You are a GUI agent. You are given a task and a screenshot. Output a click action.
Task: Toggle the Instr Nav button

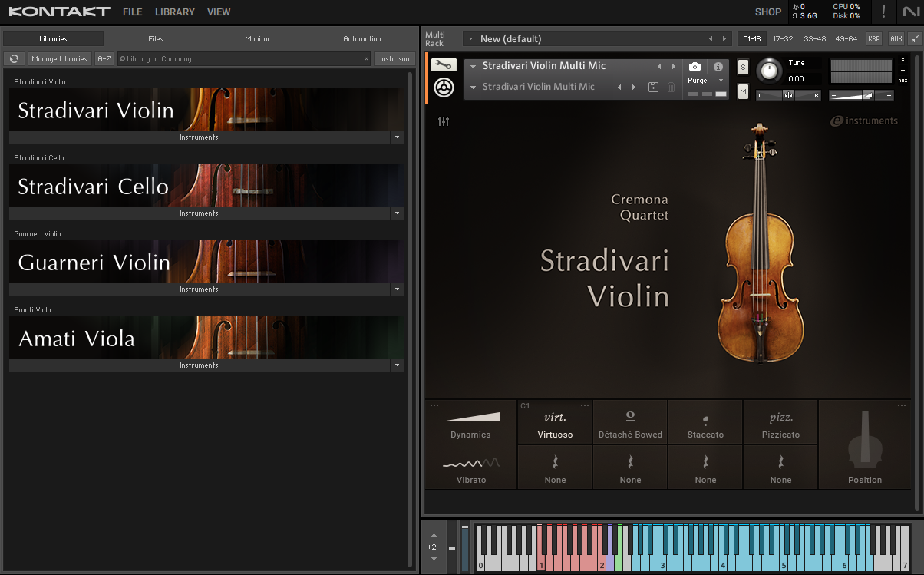tap(394, 58)
